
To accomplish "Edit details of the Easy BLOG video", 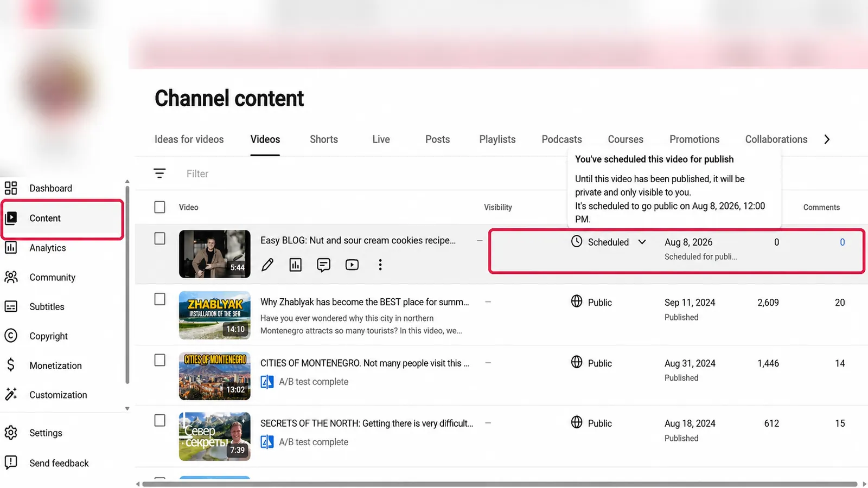I will click(267, 265).
